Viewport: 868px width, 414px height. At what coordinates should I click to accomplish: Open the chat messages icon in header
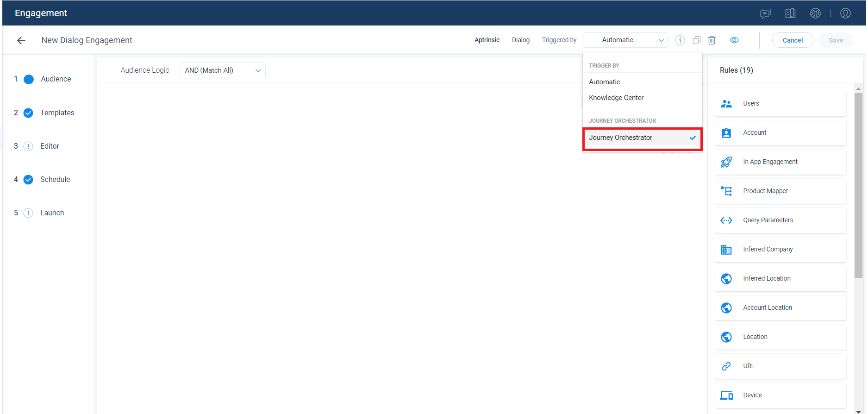click(x=765, y=13)
